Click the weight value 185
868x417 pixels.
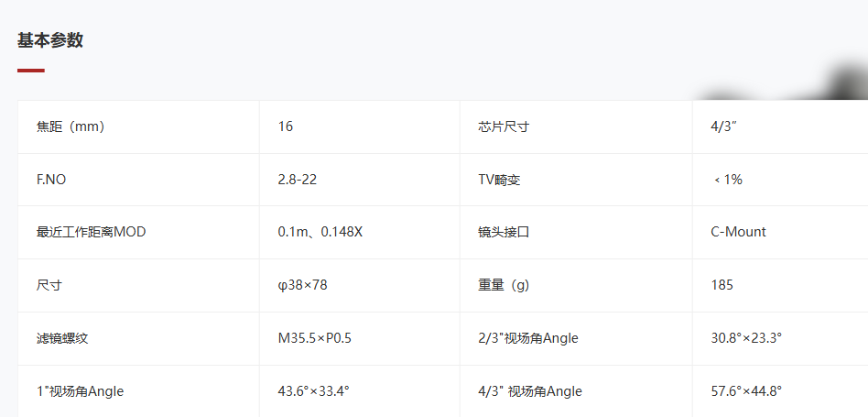coord(722,285)
